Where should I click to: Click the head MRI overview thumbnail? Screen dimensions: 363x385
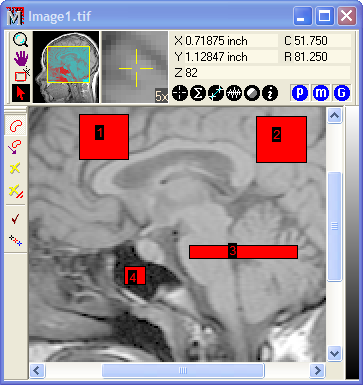[x=66, y=67]
